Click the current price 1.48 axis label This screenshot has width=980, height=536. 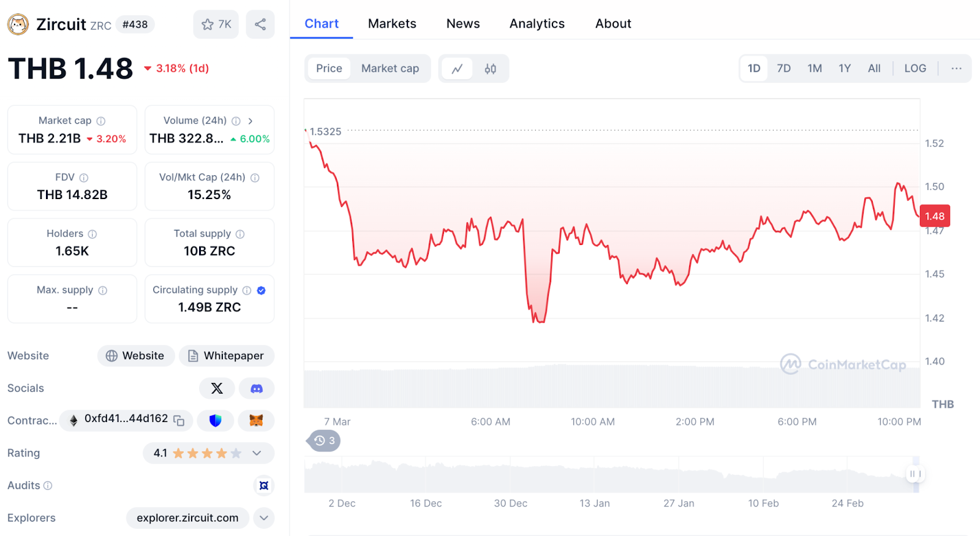point(935,216)
